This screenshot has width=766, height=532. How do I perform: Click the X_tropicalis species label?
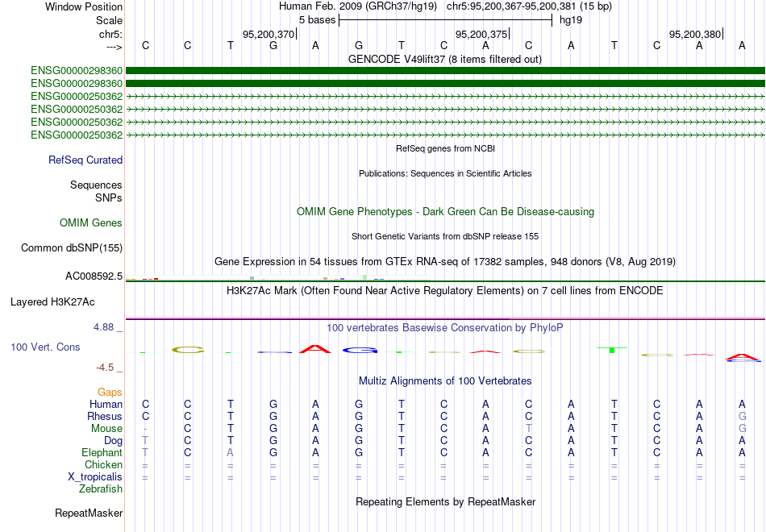pos(95,477)
